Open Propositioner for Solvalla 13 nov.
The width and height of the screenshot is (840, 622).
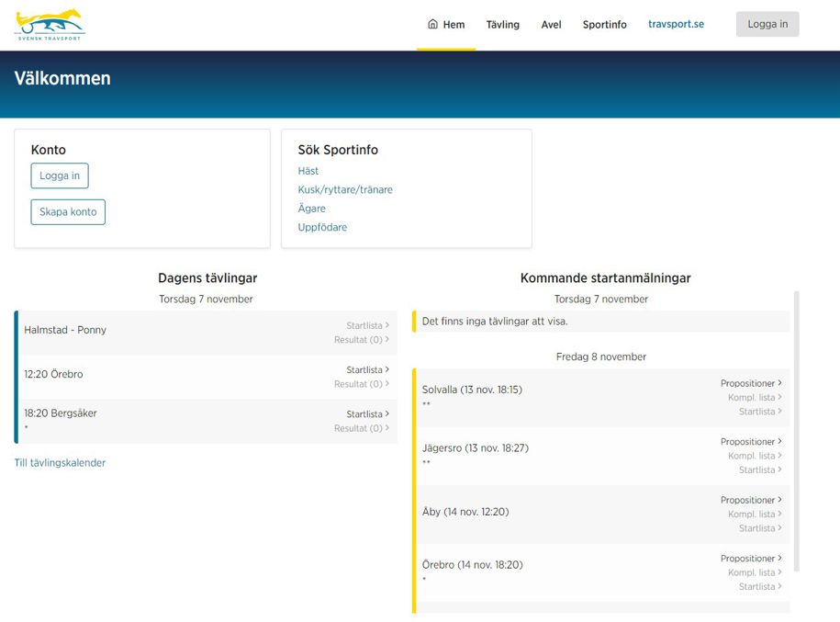750,383
